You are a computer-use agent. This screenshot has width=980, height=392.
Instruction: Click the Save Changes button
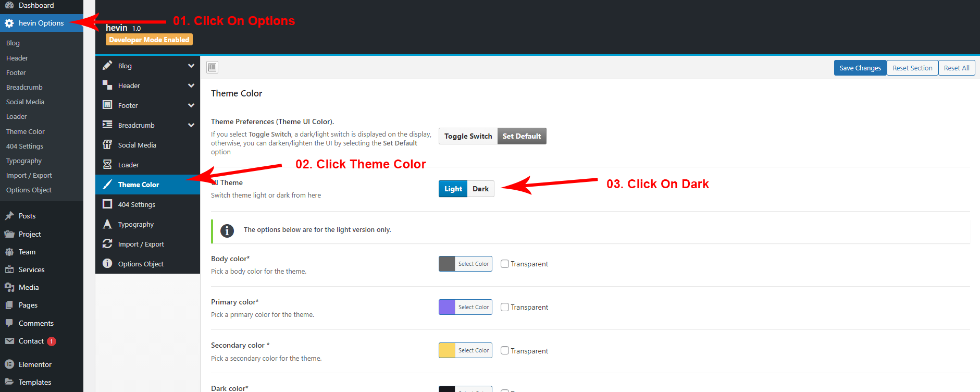860,68
